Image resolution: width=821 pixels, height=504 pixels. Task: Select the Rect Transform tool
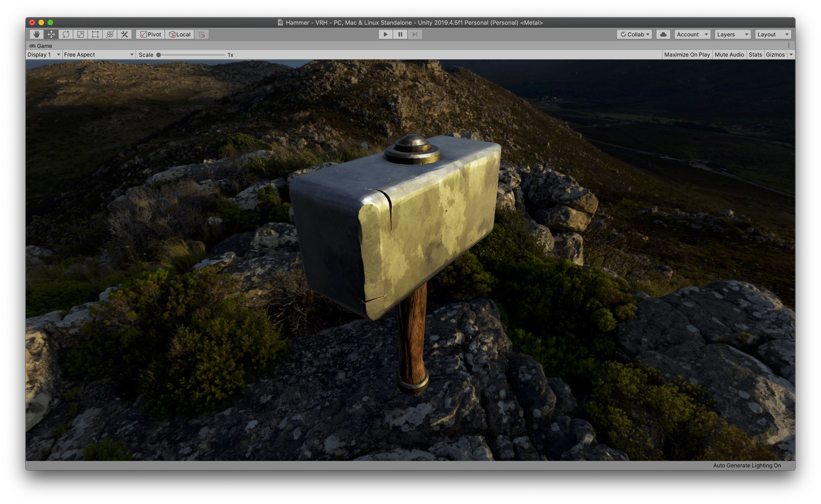pos(95,35)
